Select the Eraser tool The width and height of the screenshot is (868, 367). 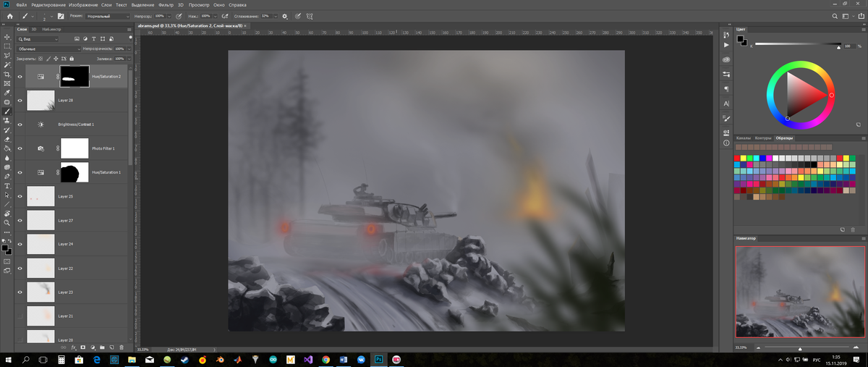tap(7, 139)
